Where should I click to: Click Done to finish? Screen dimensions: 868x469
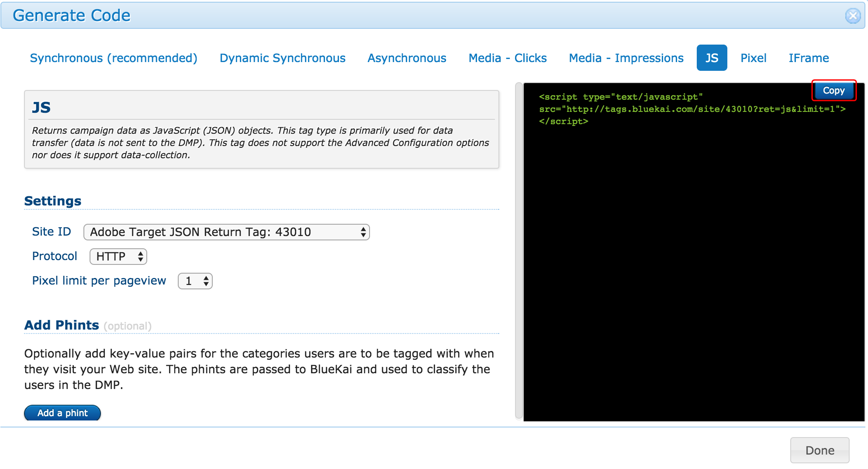click(x=820, y=450)
